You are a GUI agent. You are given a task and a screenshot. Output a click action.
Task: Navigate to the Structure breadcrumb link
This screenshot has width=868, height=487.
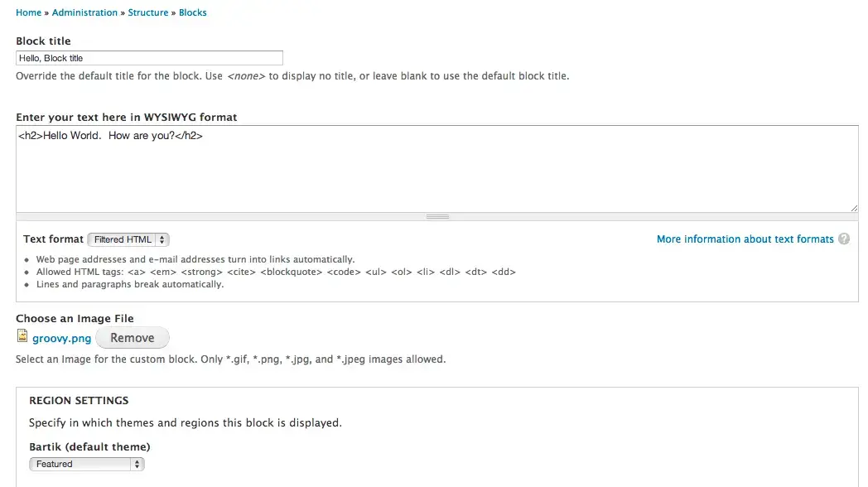(148, 12)
